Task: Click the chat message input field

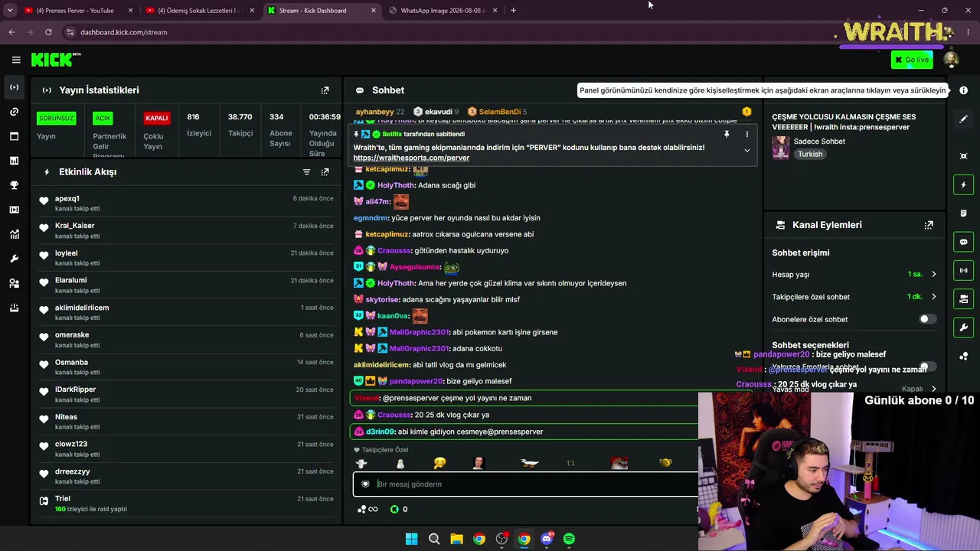Action: 525,484
